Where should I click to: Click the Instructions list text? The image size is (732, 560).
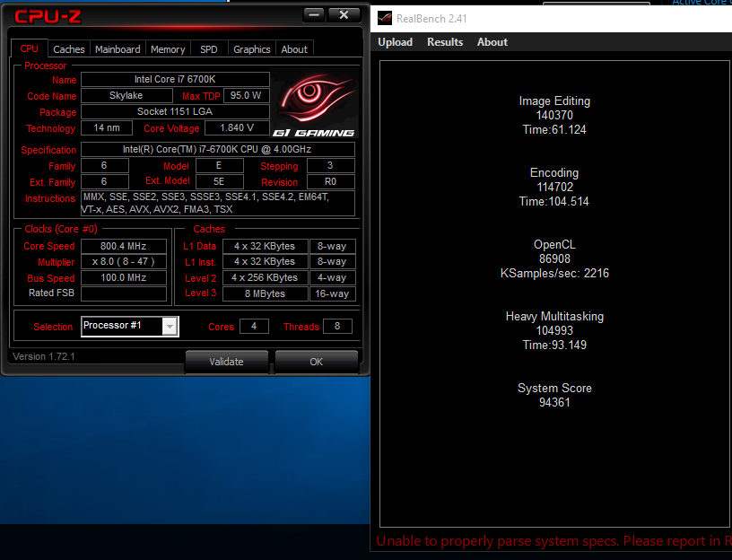pos(218,203)
